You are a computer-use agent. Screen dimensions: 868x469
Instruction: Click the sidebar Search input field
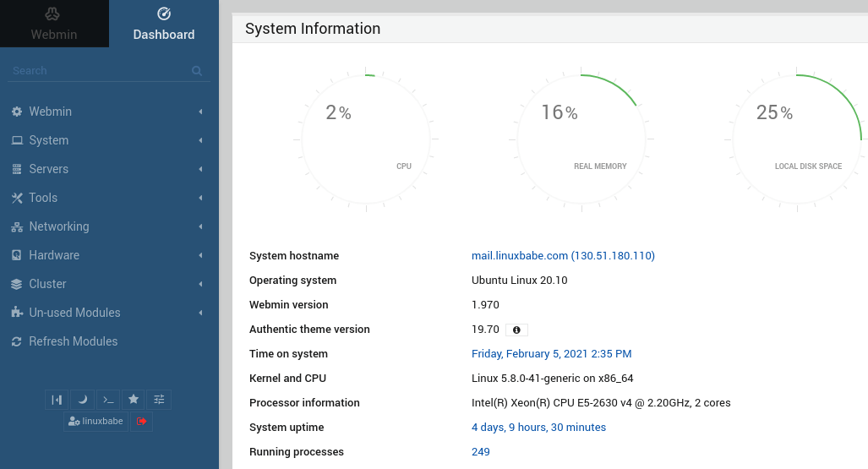97,71
